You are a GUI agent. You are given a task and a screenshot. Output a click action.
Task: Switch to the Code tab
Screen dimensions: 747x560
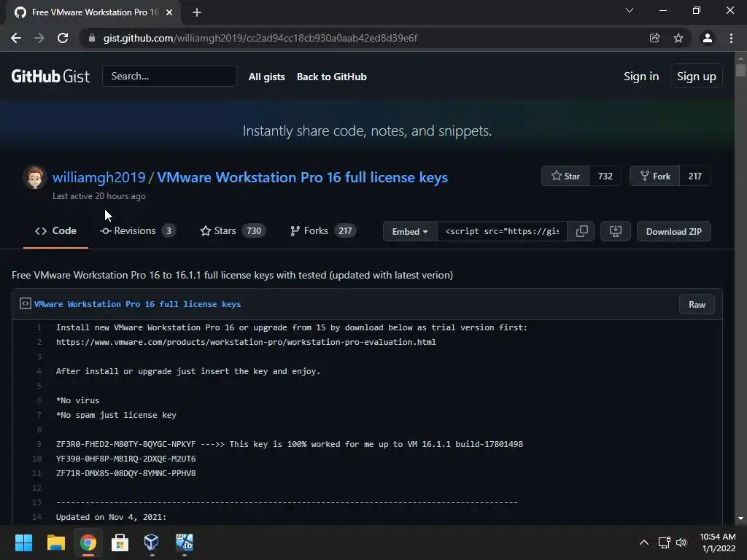click(x=55, y=231)
